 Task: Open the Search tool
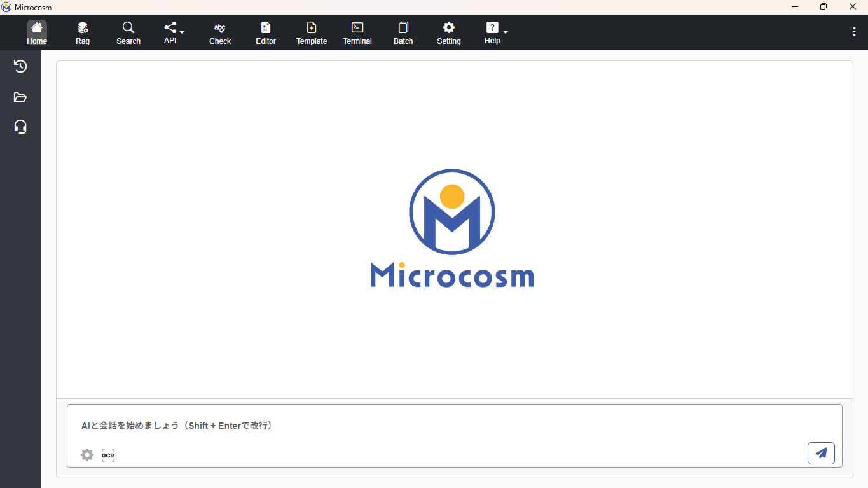pos(128,33)
